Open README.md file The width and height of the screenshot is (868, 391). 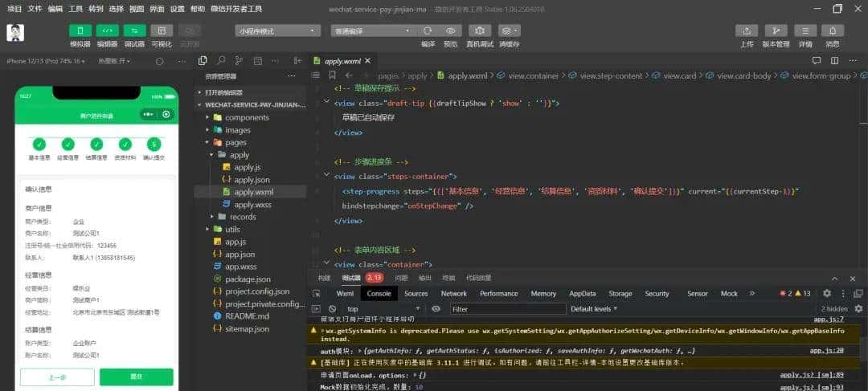(x=247, y=316)
